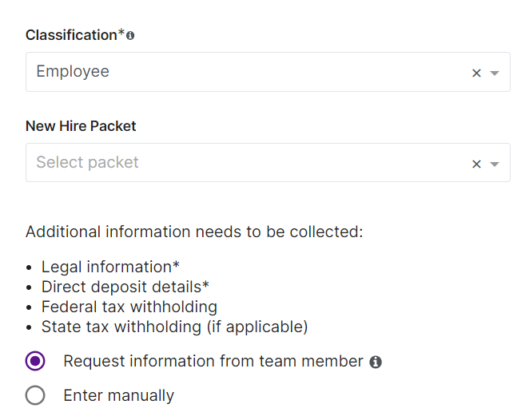The image size is (525, 420).
Task: Click the Request information from team member label
Action: click(x=213, y=361)
